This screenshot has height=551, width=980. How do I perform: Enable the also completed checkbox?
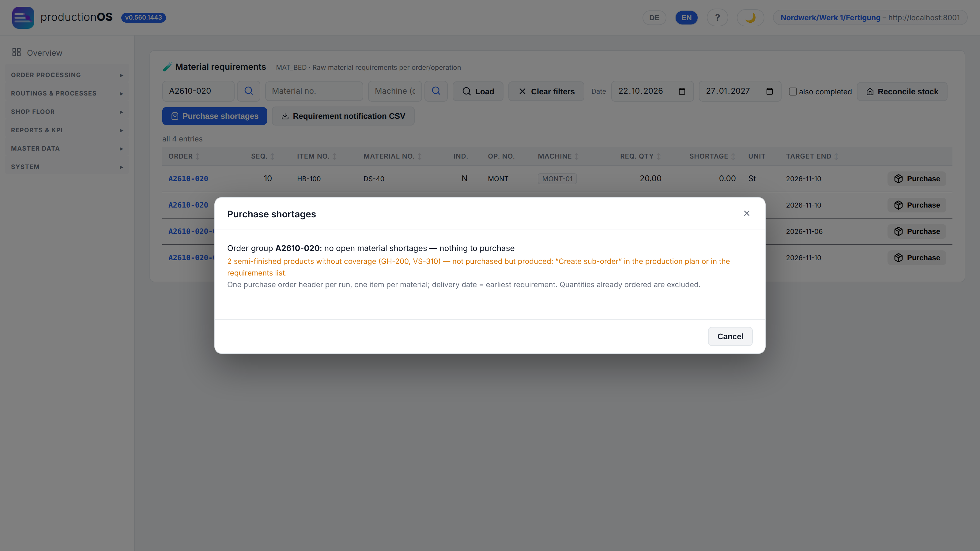[x=793, y=92]
